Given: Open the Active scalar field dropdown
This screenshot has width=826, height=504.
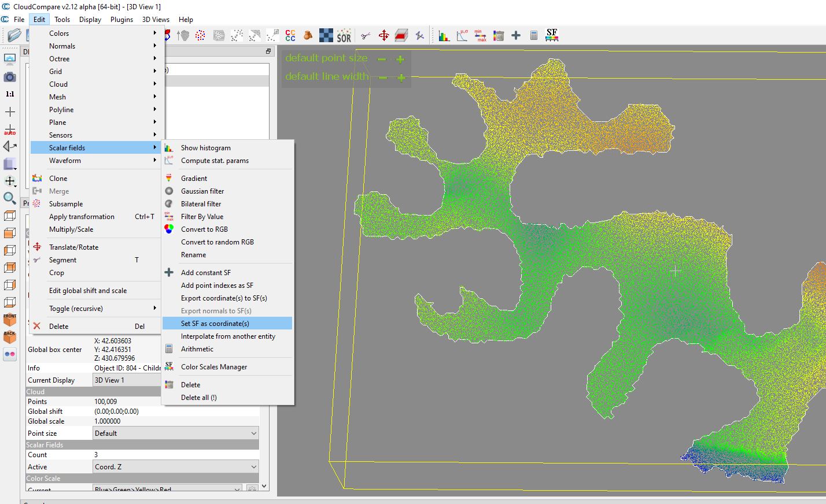Looking at the screenshot, I should [176, 467].
